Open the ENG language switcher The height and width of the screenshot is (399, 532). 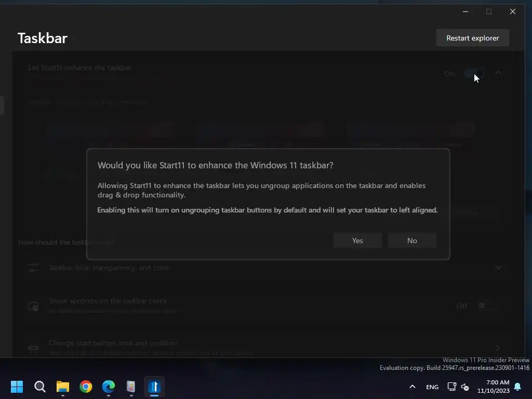pyautogui.click(x=432, y=387)
